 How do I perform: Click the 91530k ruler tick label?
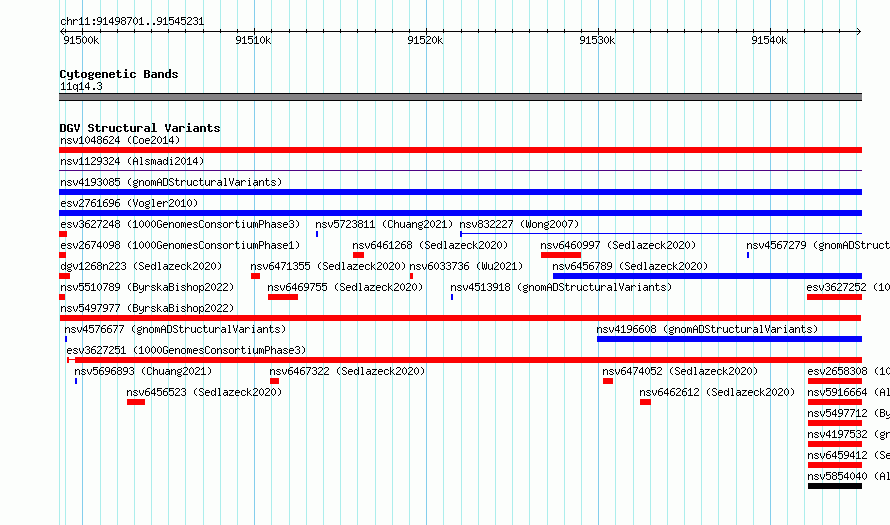597,40
